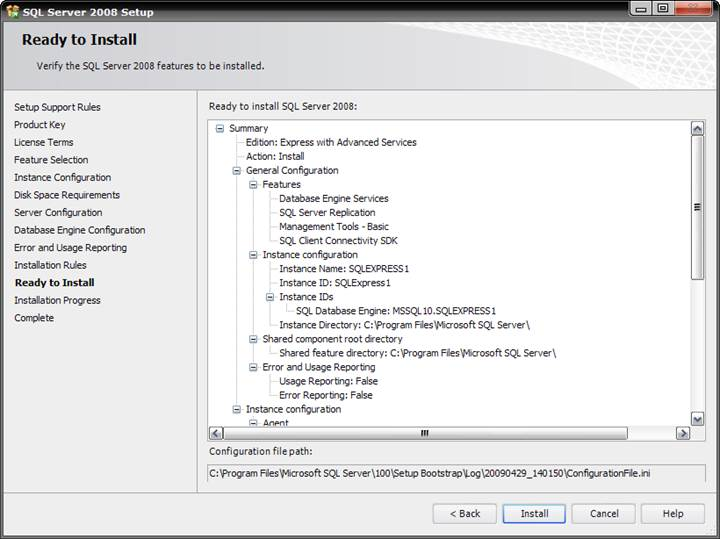Screen dimensions: 720x539
Task: Select SQL Database Engine: MSSQL10.SQLEXPRESS1 row
Action: [x=396, y=311]
